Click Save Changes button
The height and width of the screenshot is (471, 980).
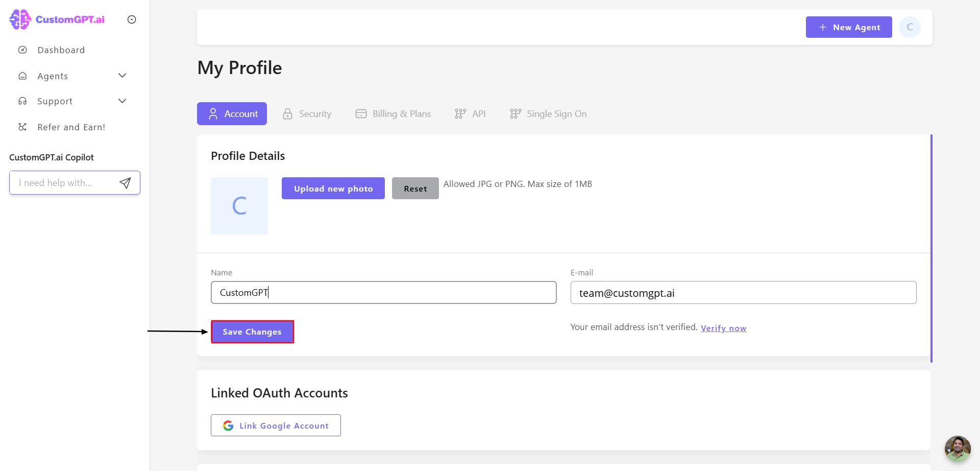tap(252, 332)
